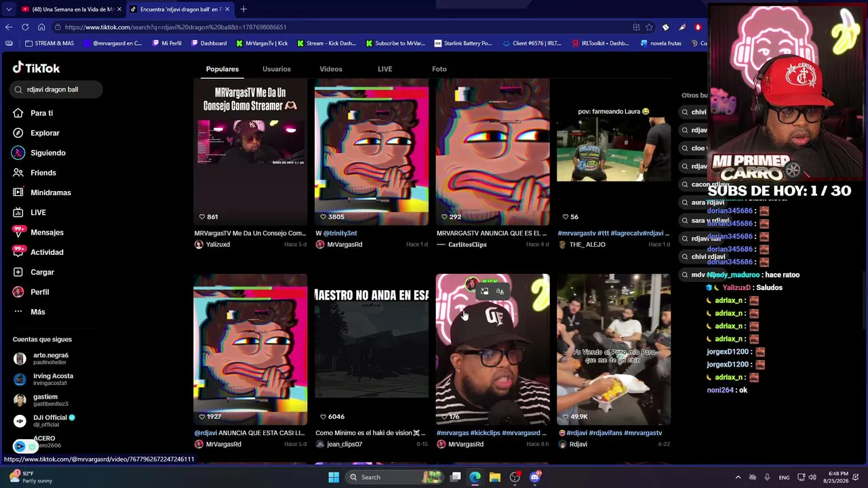Click the TikTok logo

[x=36, y=68]
